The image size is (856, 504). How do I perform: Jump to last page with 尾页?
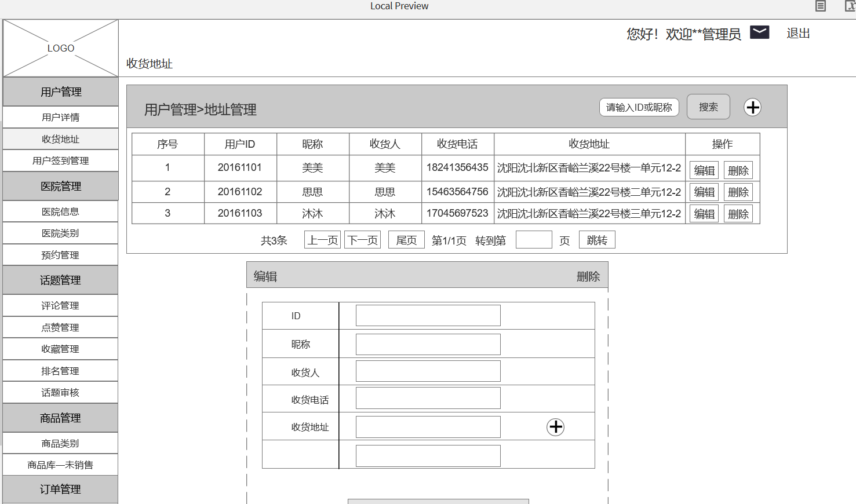406,240
